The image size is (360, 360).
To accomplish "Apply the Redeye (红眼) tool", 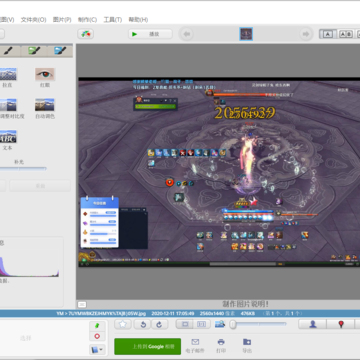I will click(45, 77).
